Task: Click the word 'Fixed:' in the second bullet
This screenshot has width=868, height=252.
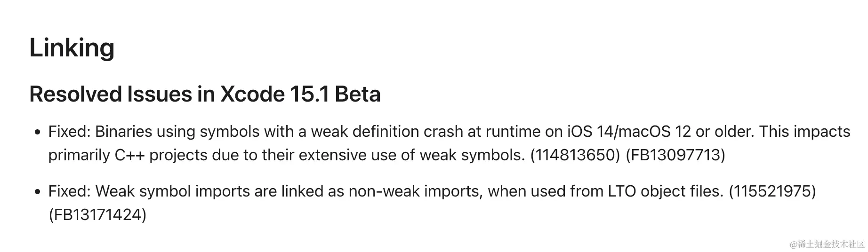Action: point(69,191)
